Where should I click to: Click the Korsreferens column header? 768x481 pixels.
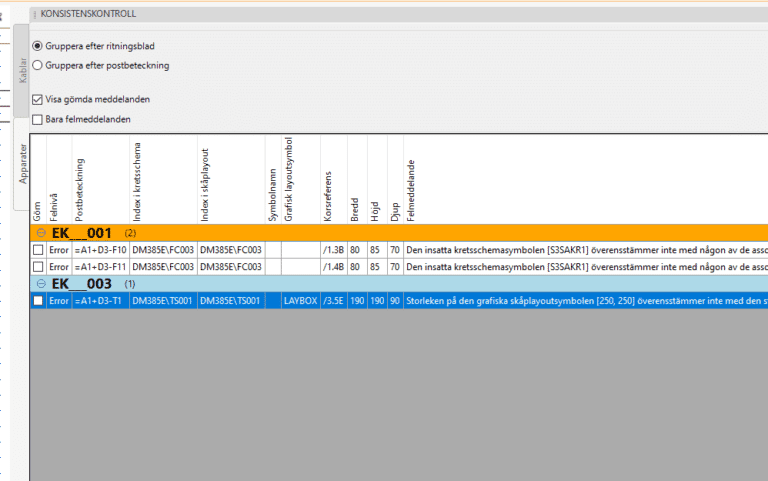[327, 192]
